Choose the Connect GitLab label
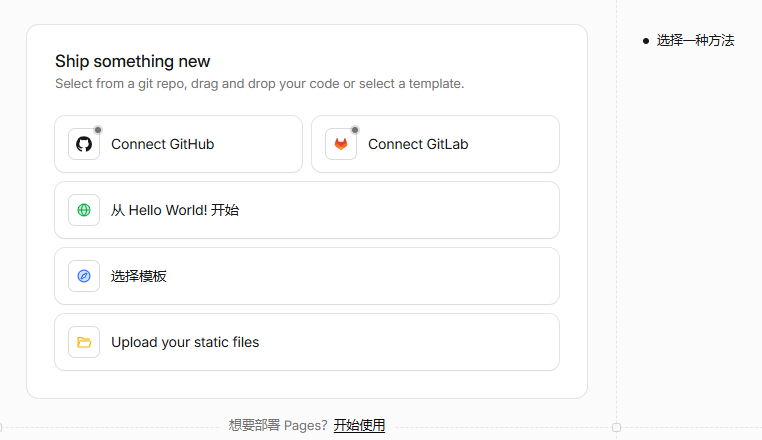This screenshot has width=762, height=440. click(x=418, y=144)
